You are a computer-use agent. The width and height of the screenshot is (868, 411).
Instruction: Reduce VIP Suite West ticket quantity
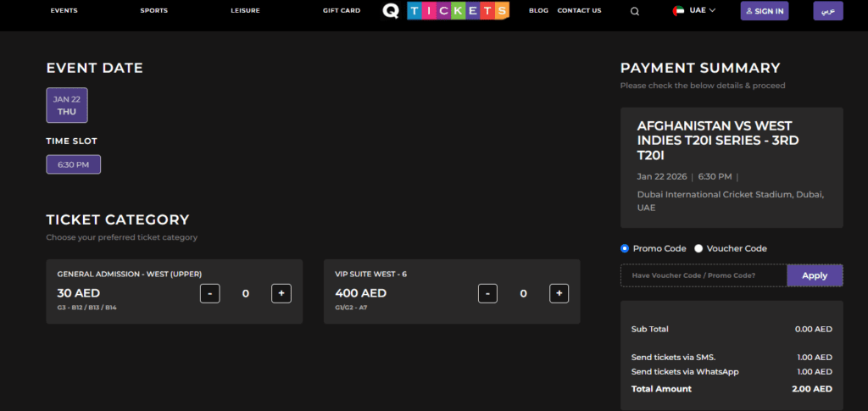tap(487, 293)
